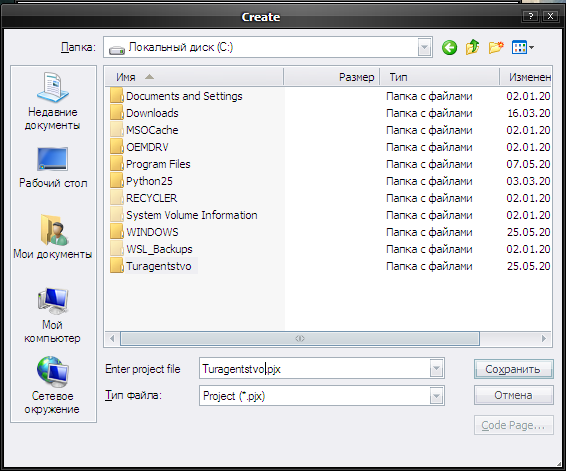Select the RECYCLER folder icon

point(117,198)
